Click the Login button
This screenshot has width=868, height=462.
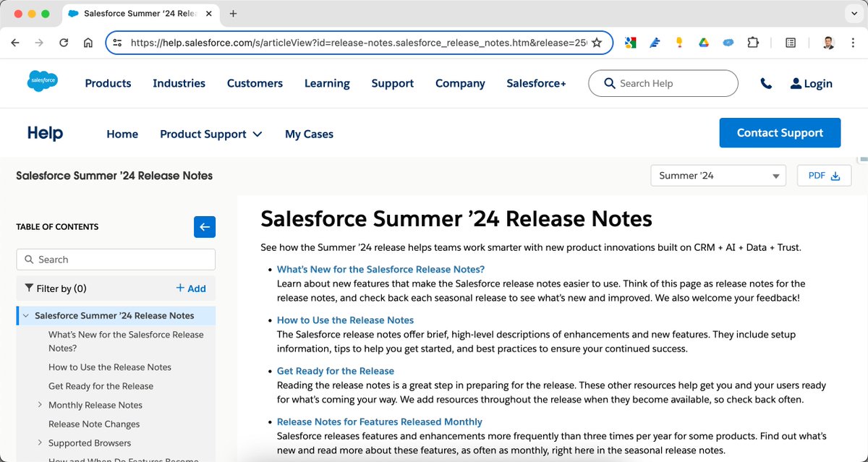click(x=811, y=84)
